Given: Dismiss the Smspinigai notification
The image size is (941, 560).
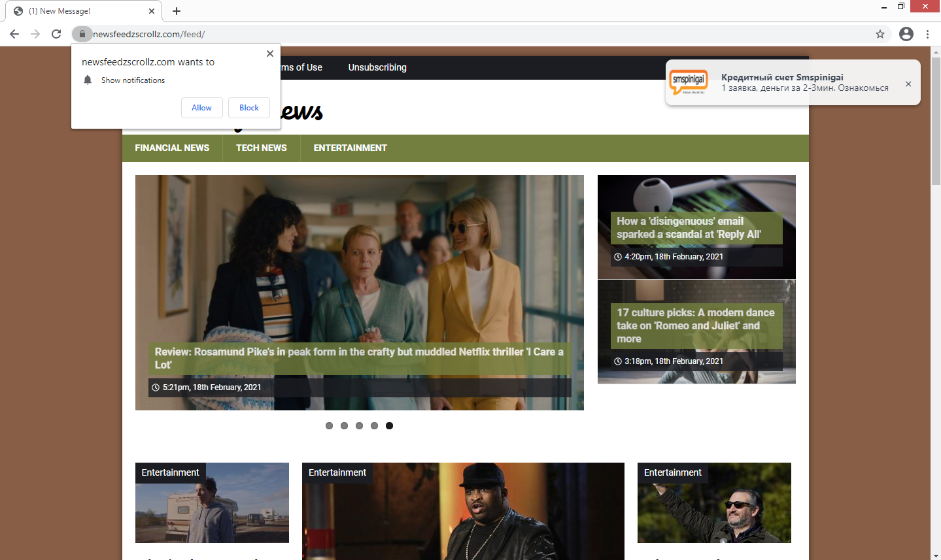Looking at the screenshot, I should tap(908, 84).
